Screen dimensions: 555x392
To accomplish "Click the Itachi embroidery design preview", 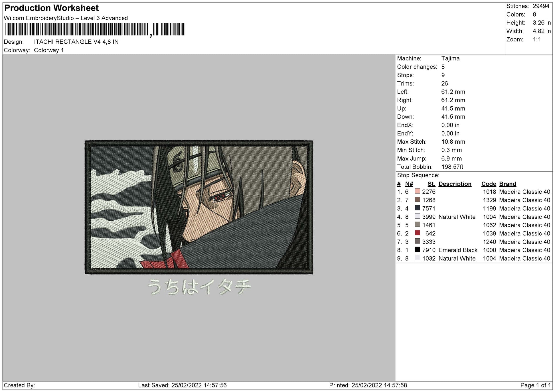I will (199, 207).
